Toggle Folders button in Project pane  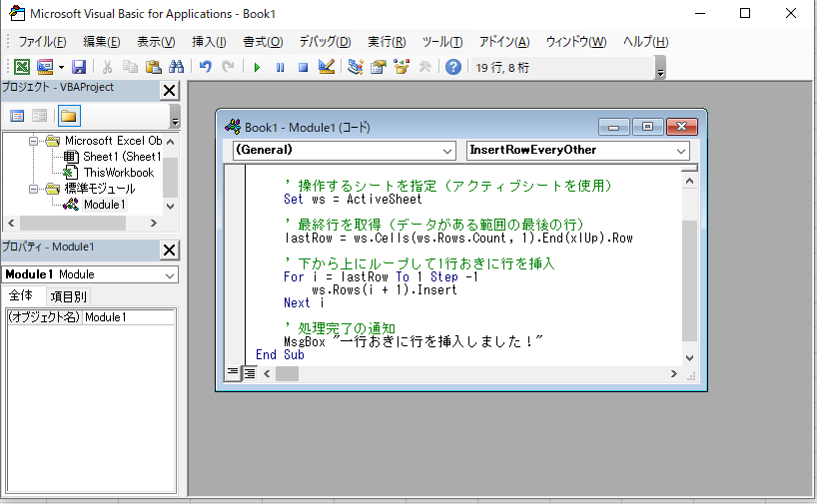(x=69, y=116)
